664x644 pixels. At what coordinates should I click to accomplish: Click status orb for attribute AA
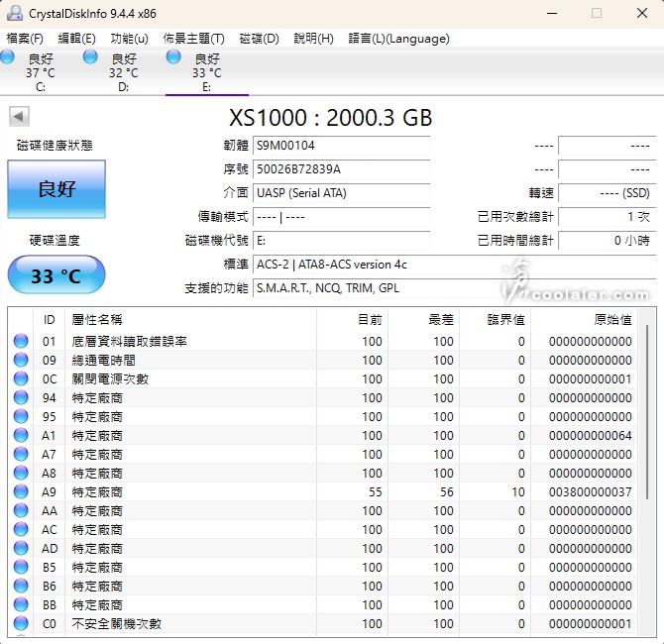point(21,510)
